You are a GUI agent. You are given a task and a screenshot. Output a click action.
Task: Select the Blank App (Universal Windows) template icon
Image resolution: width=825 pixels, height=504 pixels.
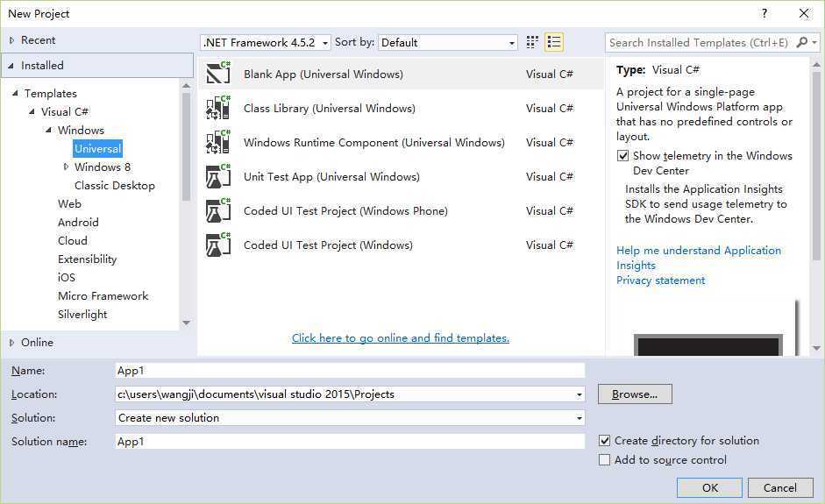point(217,73)
